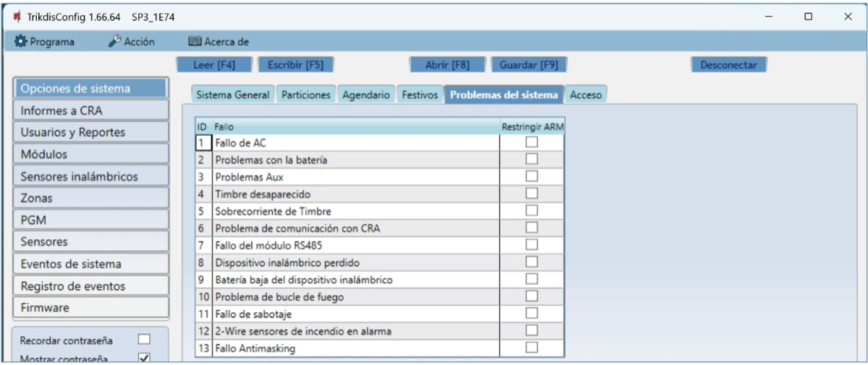This screenshot has height=365, width=868.
Task: Go to the Acceso tab
Action: point(586,95)
